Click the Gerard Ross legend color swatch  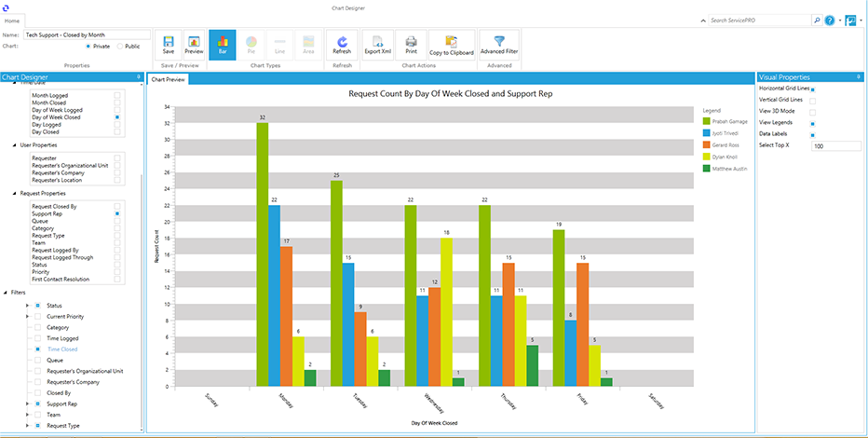706,144
